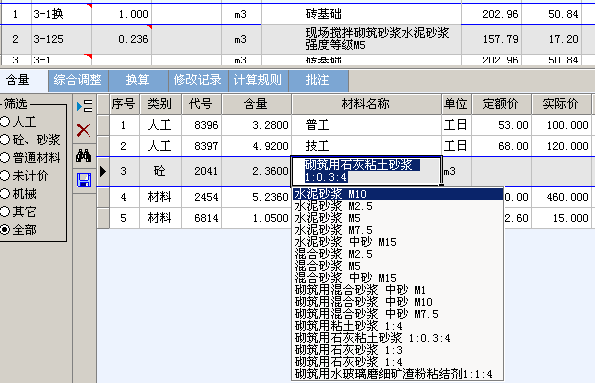Select the 未计价 filter radio button
Viewport: 595px width, 383px height.
click(5, 175)
